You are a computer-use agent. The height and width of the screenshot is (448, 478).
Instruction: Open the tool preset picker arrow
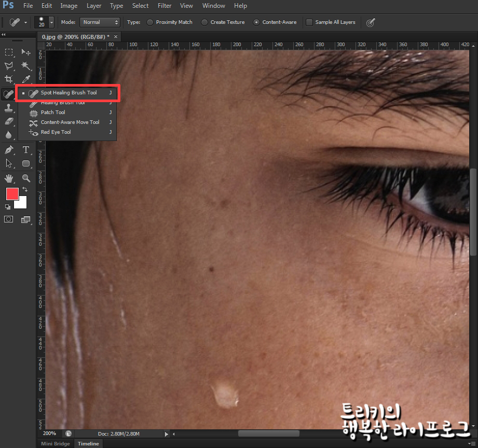point(25,22)
